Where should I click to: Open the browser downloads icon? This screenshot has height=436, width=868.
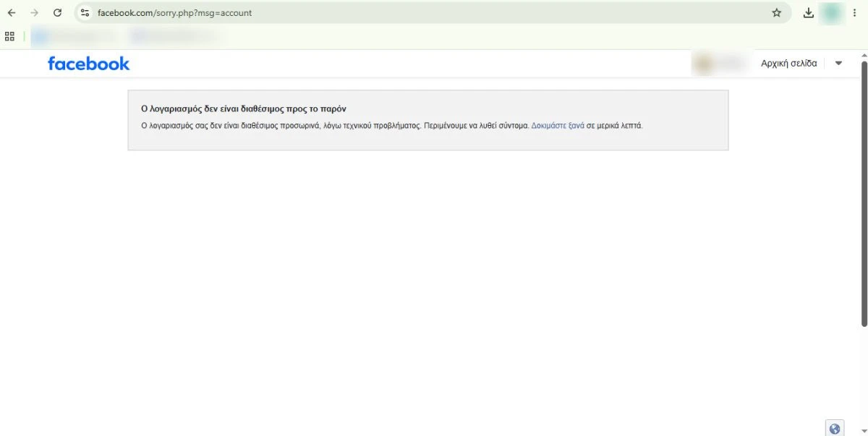pyautogui.click(x=809, y=13)
